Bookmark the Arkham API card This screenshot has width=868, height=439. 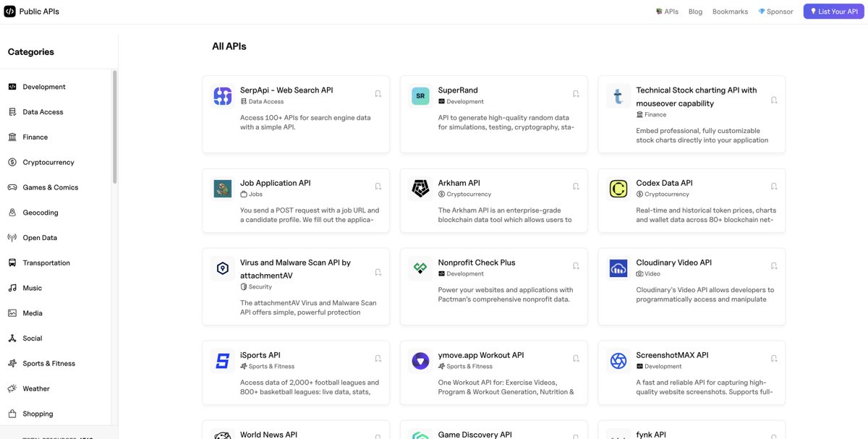click(576, 186)
